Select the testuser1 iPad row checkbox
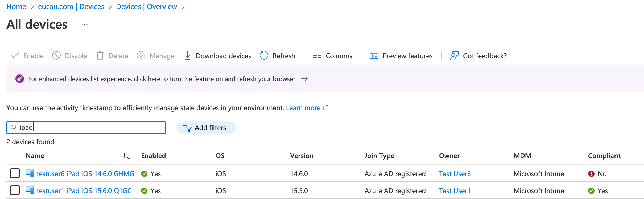 pos(15,190)
